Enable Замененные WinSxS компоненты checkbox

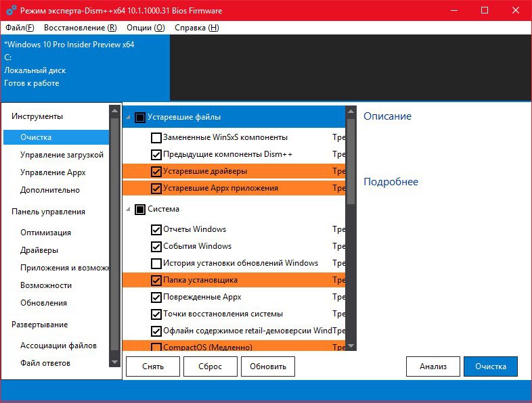pyautogui.click(x=156, y=138)
